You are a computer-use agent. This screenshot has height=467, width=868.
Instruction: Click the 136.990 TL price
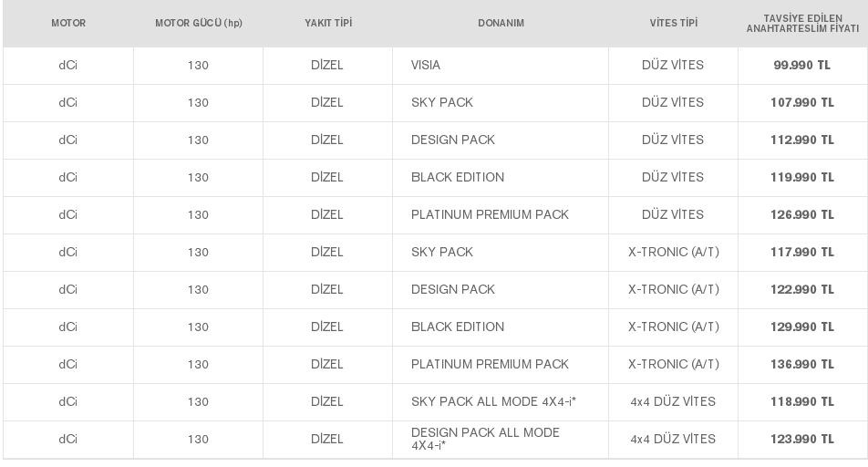[x=801, y=365]
